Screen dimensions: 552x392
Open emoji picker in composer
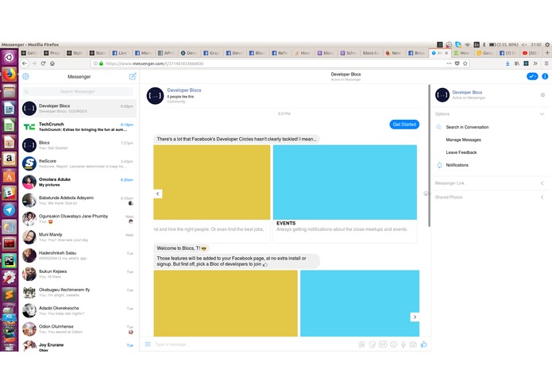[394, 344]
